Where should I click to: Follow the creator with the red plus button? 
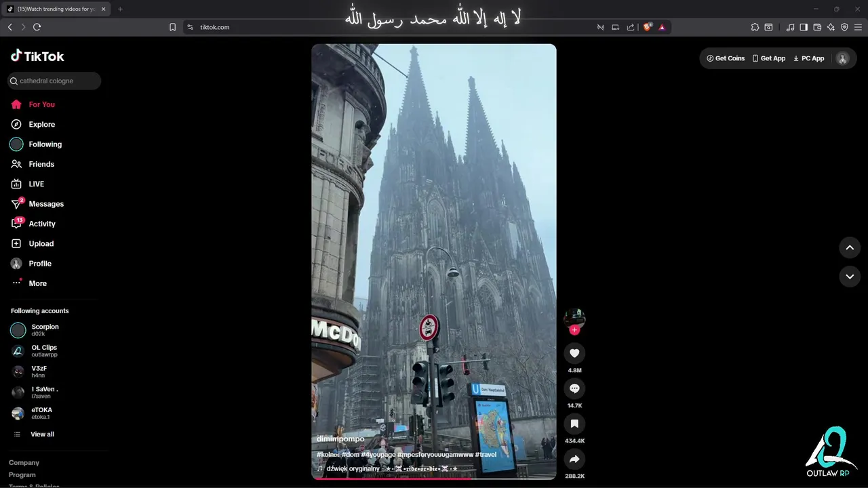pos(574,330)
